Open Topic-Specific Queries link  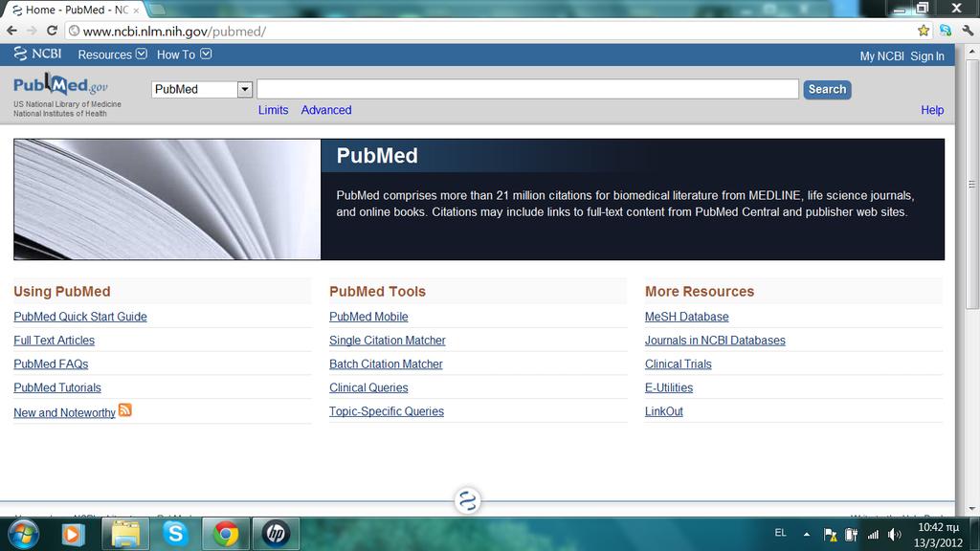pos(387,411)
